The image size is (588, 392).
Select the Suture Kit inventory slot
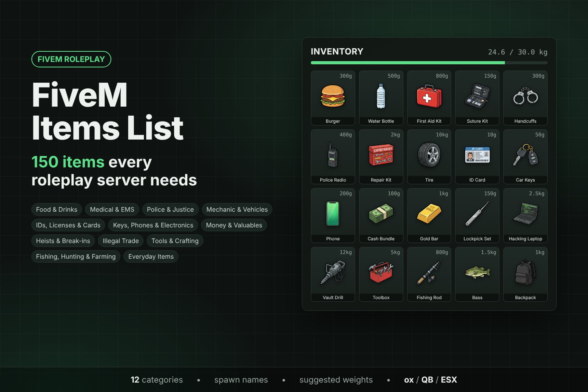click(477, 98)
